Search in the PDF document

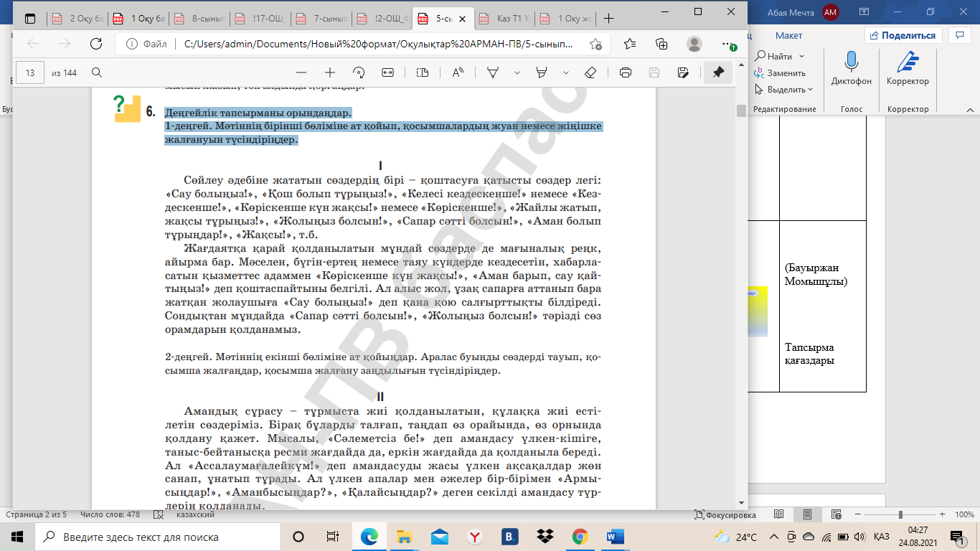97,72
